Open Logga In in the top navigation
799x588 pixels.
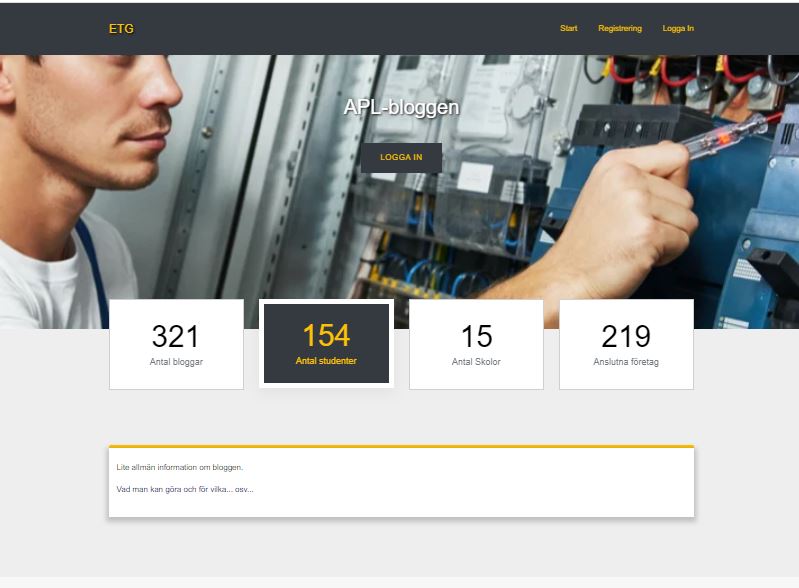[678, 29]
